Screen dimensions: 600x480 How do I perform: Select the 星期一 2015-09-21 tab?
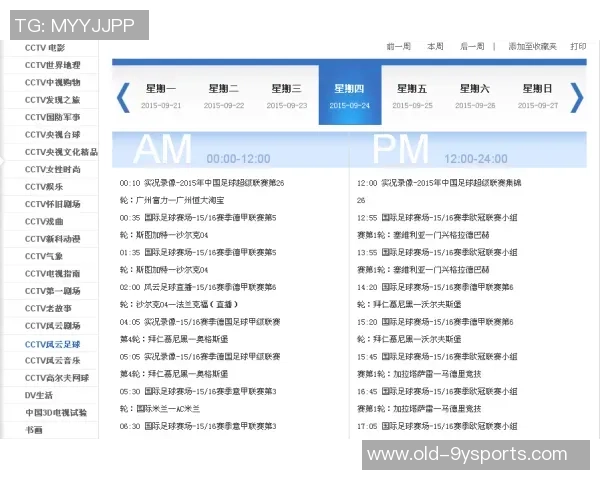(x=161, y=95)
